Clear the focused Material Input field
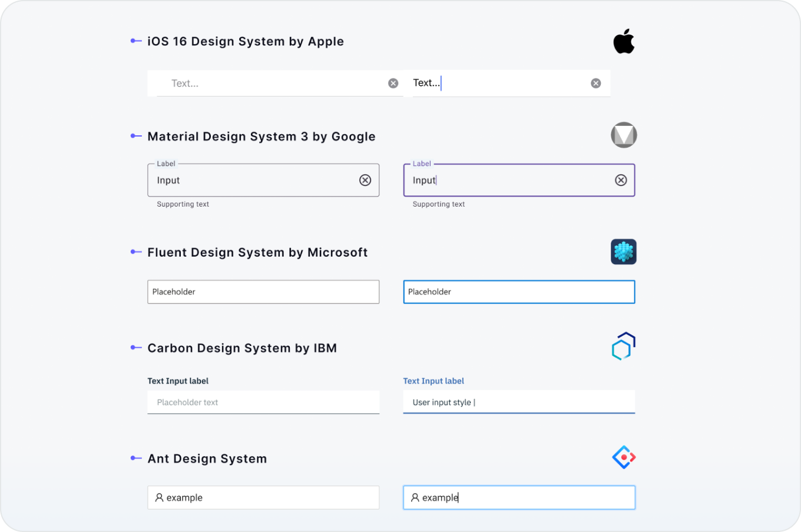Screen dimensions: 801x532 [x=621, y=180]
